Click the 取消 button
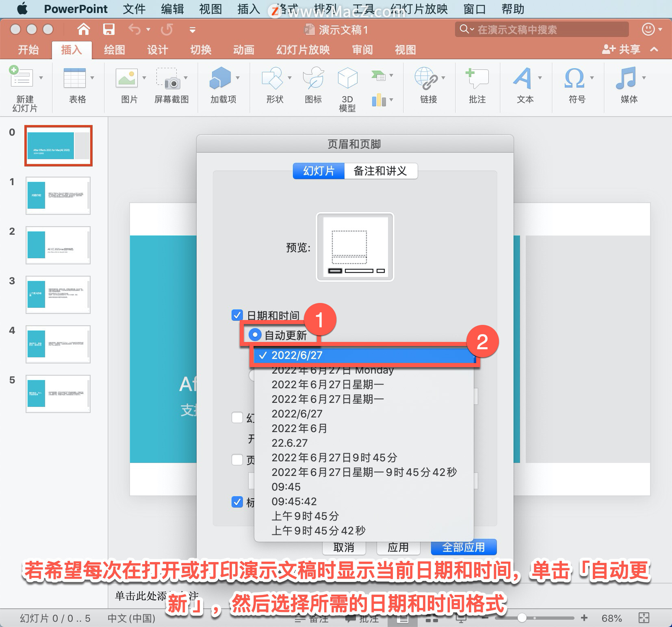The width and height of the screenshot is (672, 627). [344, 547]
